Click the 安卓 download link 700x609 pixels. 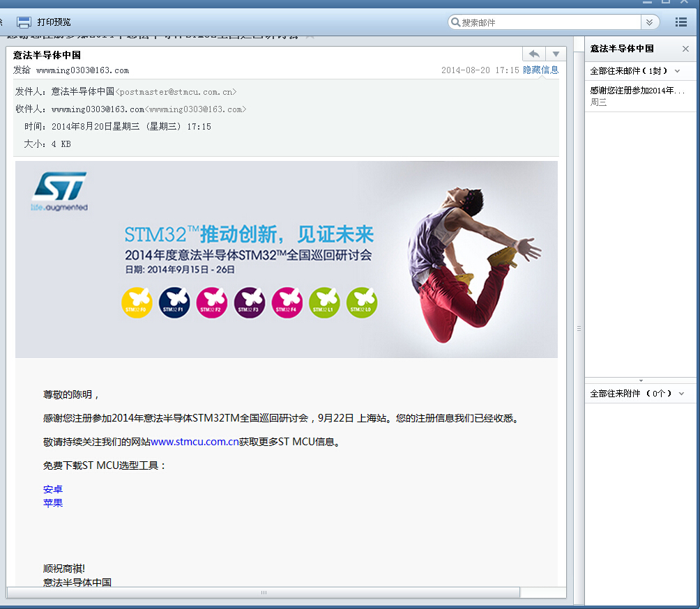(x=53, y=489)
